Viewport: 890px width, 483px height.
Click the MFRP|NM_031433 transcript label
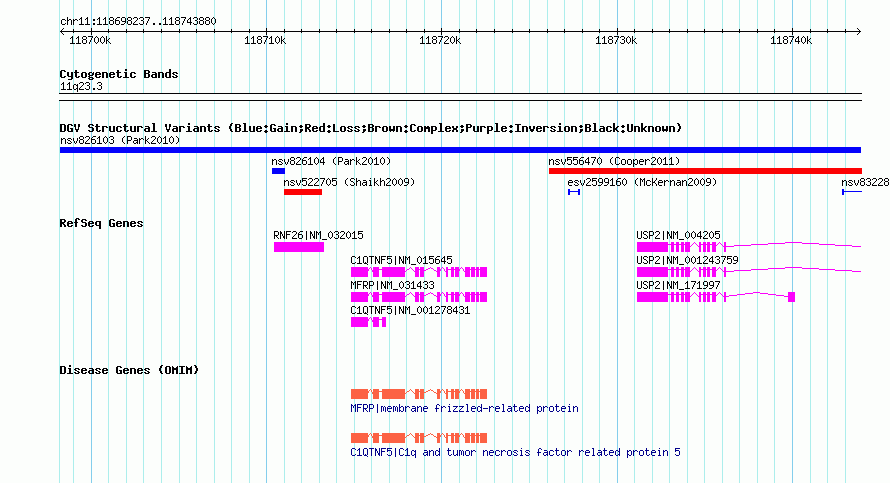tap(392, 285)
